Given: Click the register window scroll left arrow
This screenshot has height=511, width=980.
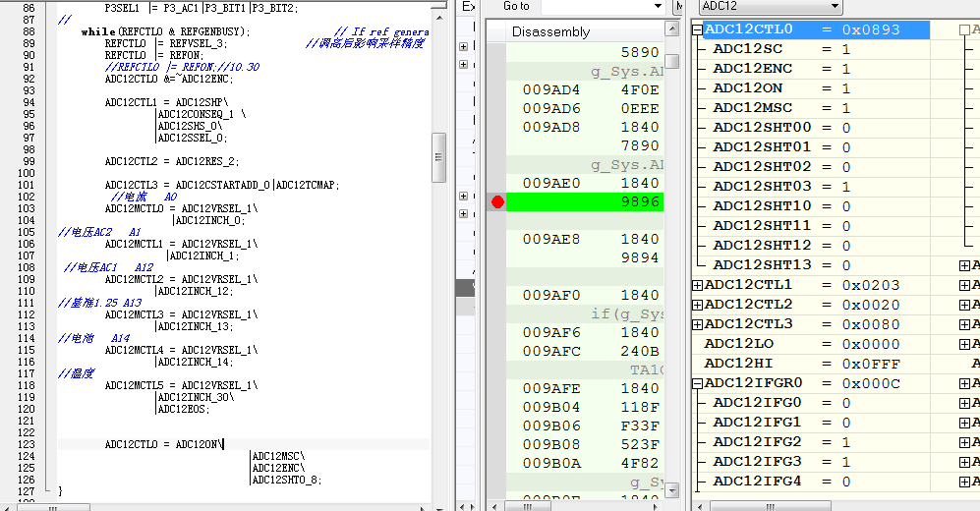Looking at the screenshot, I should (x=701, y=507).
